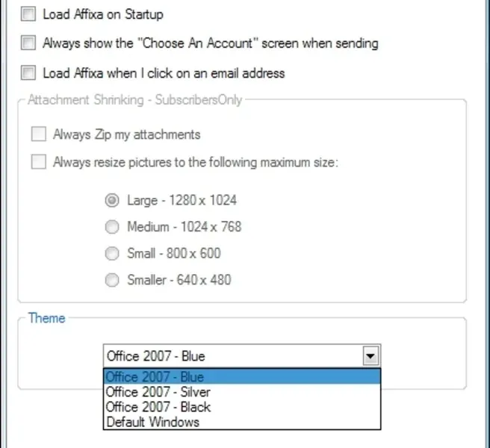This screenshot has width=490, height=448.
Task: Pick the Small - 800 x 600 radio button
Action: coord(112,254)
